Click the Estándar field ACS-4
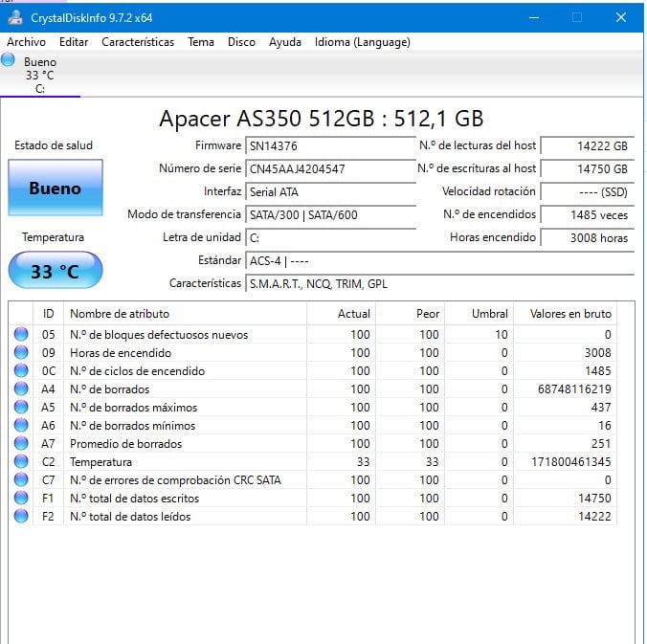This screenshot has width=647, height=644. tap(440, 261)
